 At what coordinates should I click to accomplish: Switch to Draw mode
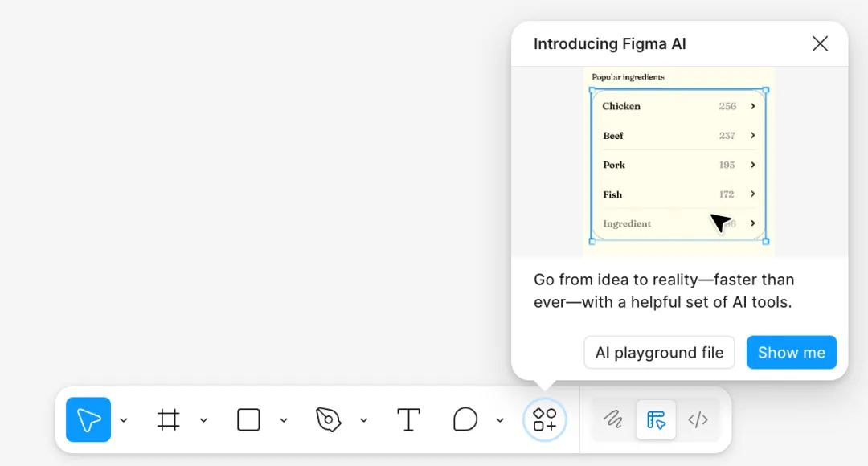coord(613,419)
